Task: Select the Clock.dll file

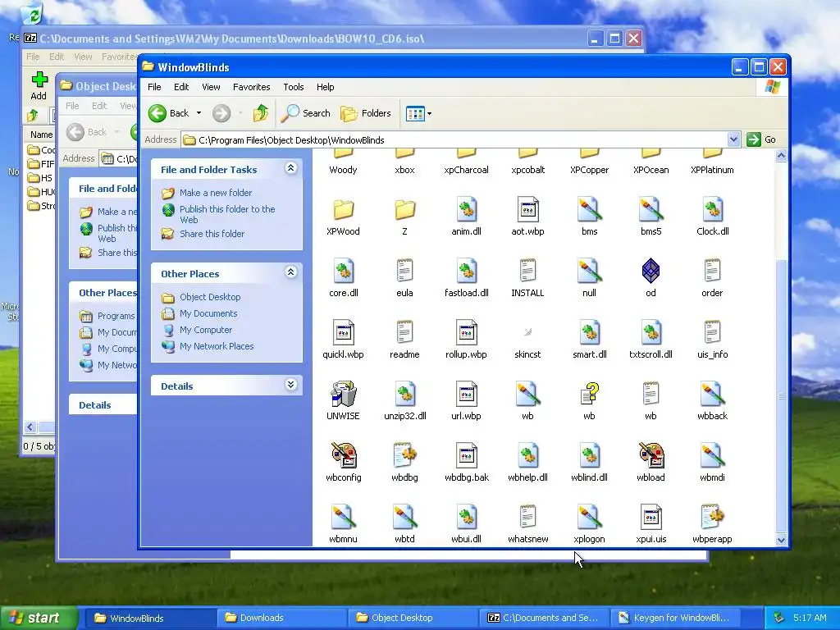Action: point(713,209)
